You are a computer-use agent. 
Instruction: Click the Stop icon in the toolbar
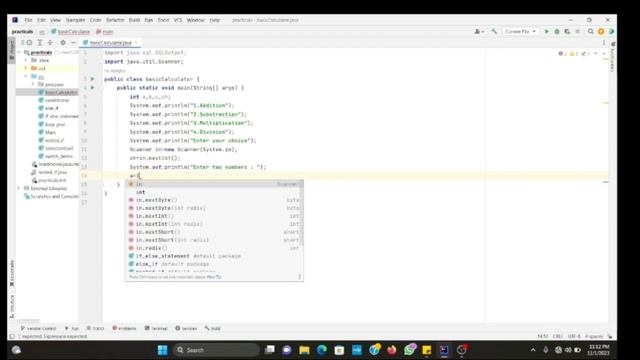pos(577,31)
